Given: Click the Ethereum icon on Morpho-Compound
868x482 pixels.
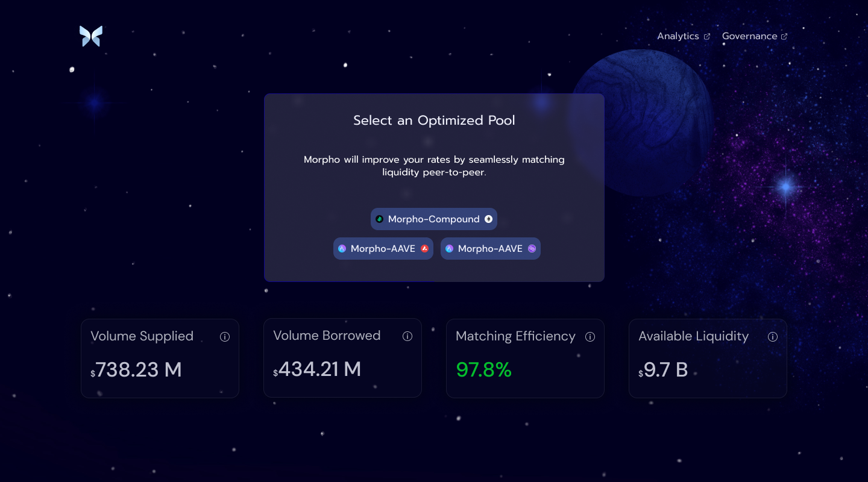Looking at the screenshot, I should coord(488,219).
